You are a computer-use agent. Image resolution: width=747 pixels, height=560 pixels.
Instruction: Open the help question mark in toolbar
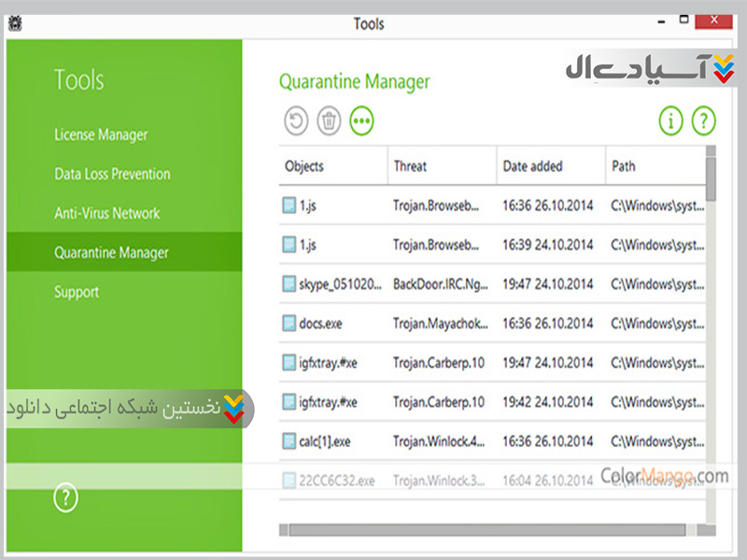click(x=703, y=120)
